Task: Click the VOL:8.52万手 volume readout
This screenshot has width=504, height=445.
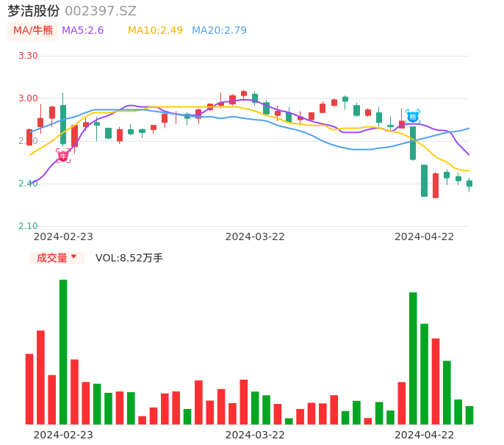Action: 129,258
